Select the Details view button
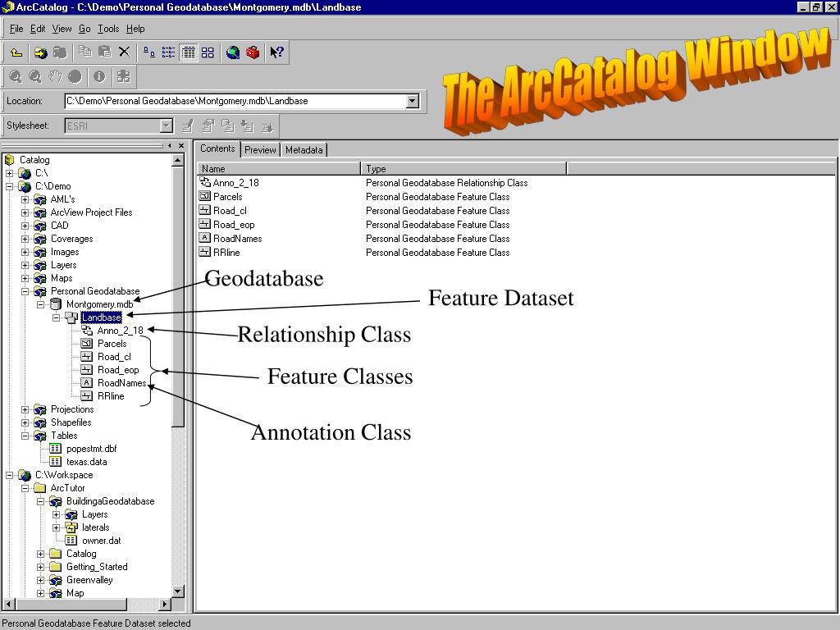The image size is (840, 630). tap(188, 52)
